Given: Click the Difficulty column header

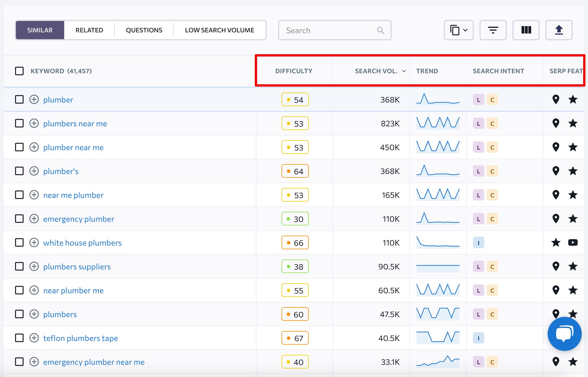Looking at the screenshot, I should (294, 71).
